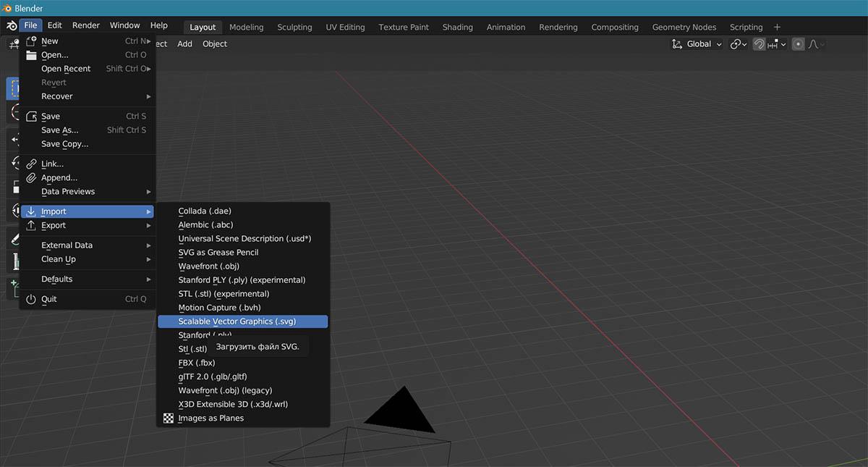The height and width of the screenshot is (467, 868).
Task: Open proportional editing falloff dropdown
Action: point(816,44)
